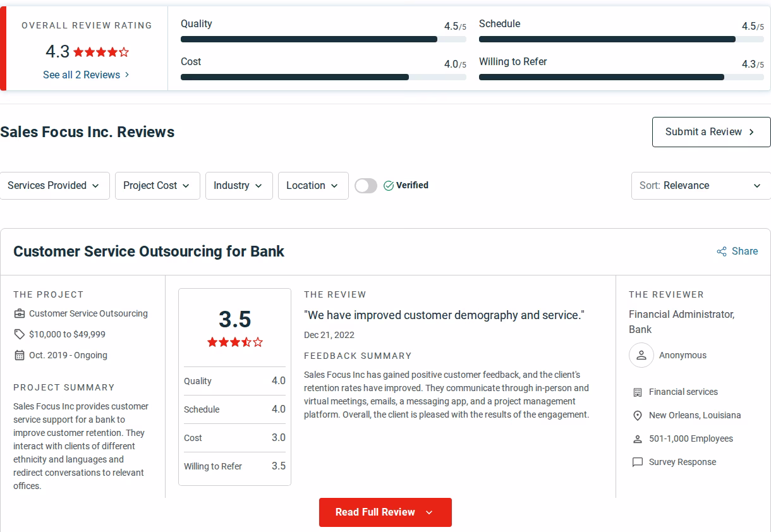771x532 pixels.
Task: Click the large 3.5 review score
Action: (235, 319)
